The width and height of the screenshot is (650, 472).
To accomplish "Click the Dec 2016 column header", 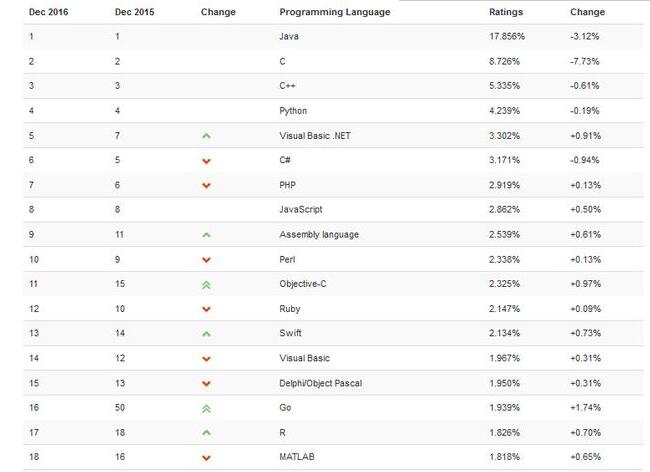I will [49, 12].
